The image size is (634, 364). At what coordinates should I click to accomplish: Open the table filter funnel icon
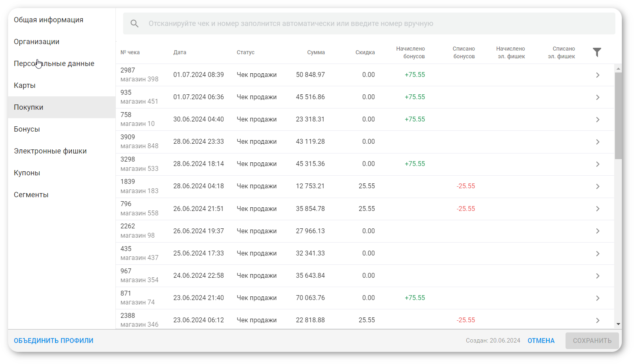click(597, 52)
